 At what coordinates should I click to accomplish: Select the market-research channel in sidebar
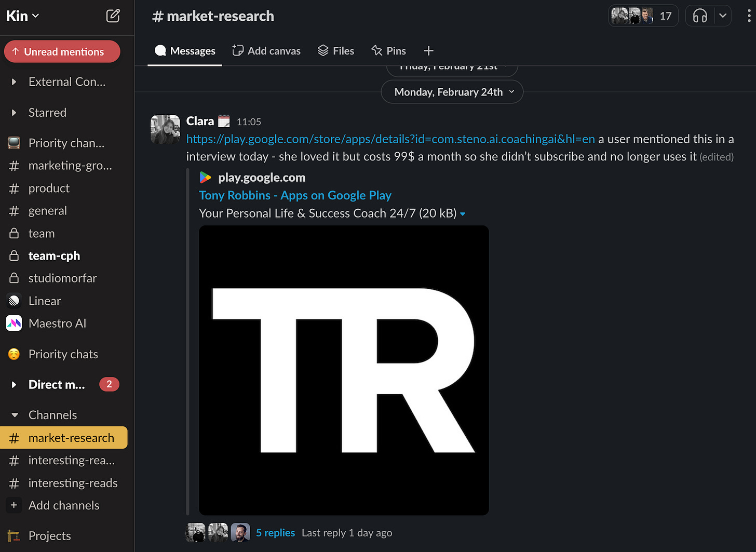coord(64,438)
